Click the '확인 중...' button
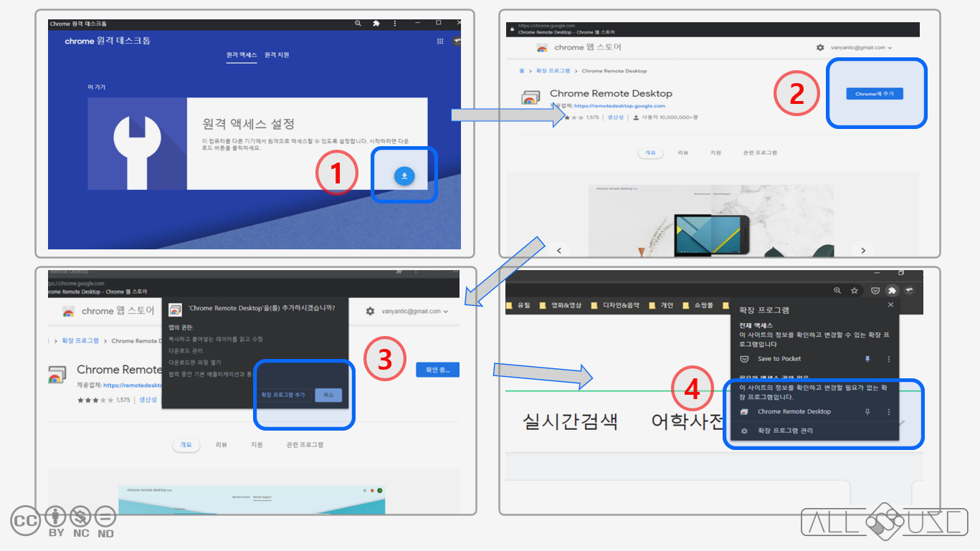980x551 pixels. [x=437, y=370]
